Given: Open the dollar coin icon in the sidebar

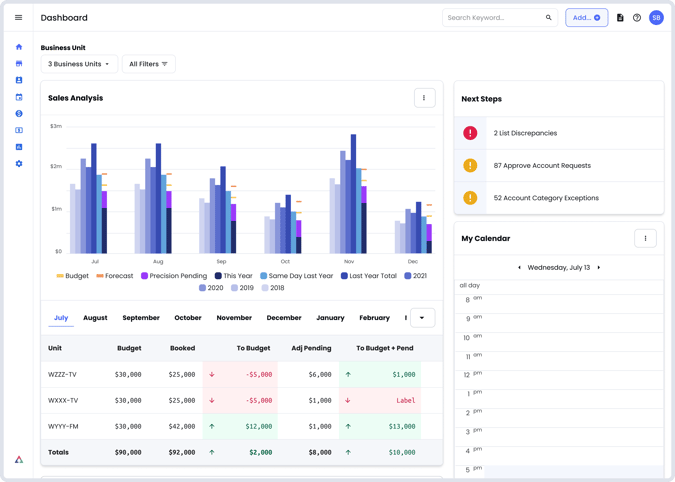Looking at the screenshot, I should 19,114.
